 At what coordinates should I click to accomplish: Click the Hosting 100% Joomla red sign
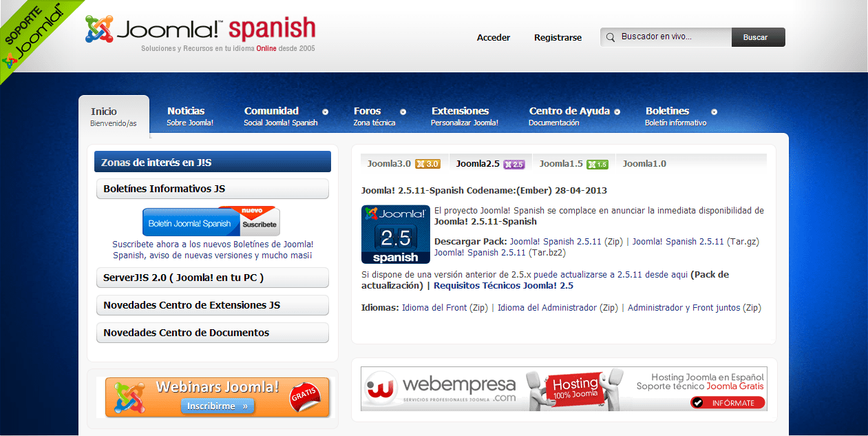(575, 390)
